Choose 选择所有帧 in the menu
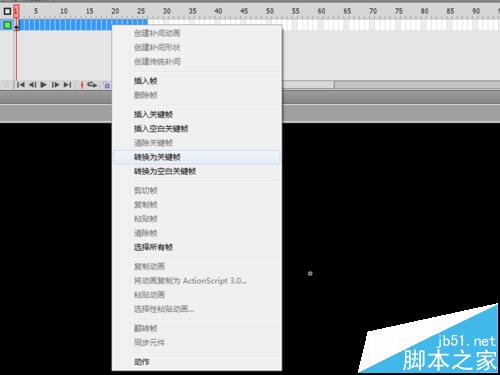The width and height of the screenshot is (500, 375). click(x=197, y=247)
